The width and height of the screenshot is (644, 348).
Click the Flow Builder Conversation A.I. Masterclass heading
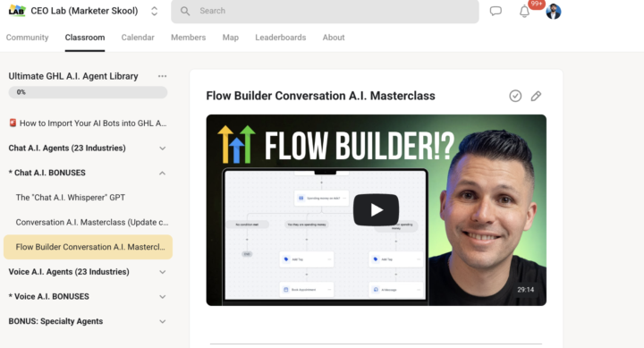point(320,96)
